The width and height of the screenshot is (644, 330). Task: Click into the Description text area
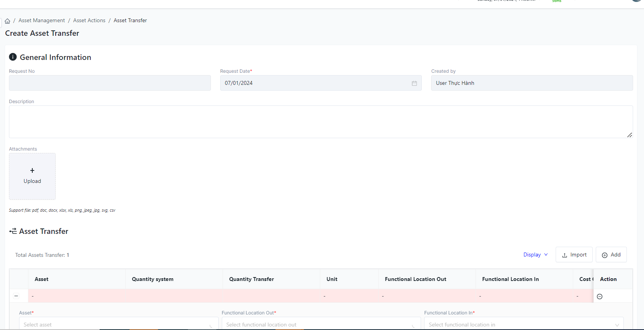321,122
